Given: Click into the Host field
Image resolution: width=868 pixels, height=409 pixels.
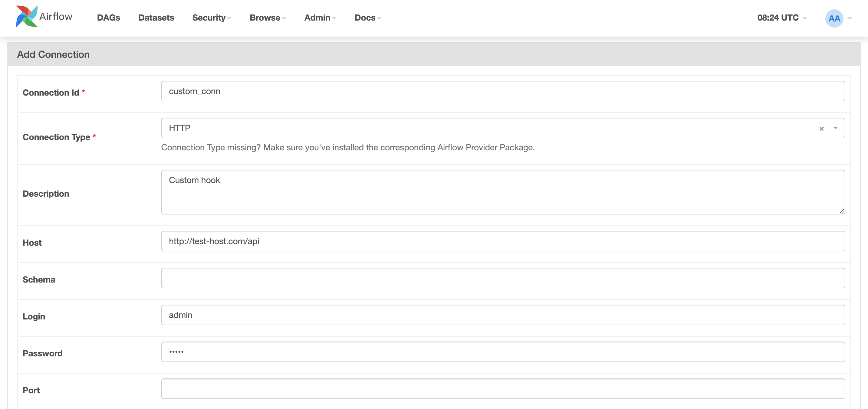Looking at the screenshot, I should pos(503,241).
